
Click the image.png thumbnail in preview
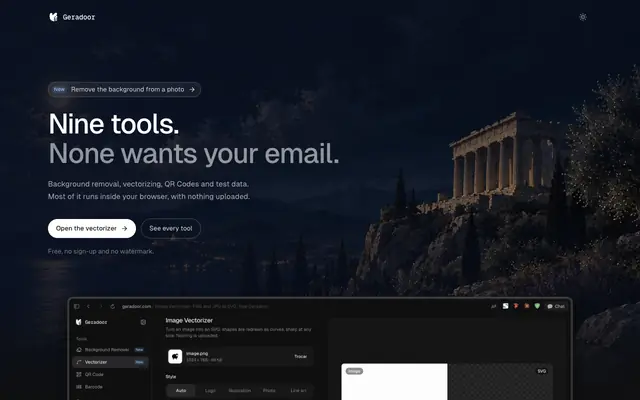point(175,356)
